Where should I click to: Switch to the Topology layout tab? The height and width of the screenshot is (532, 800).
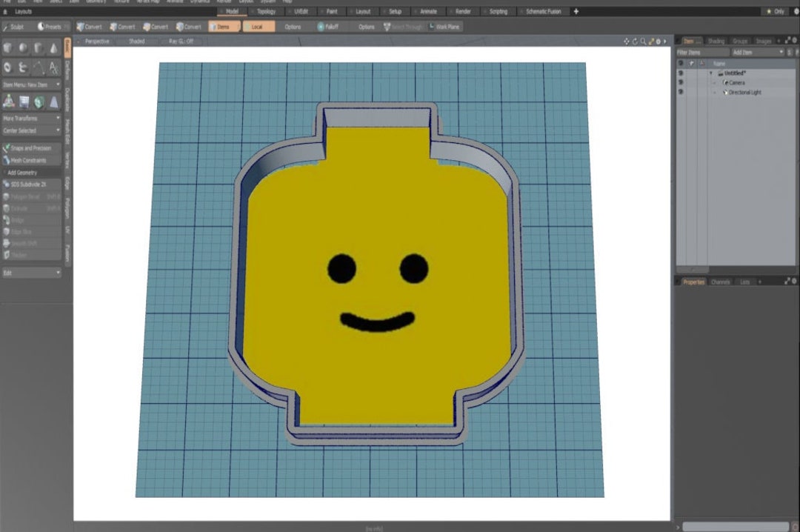pos(267,11)
